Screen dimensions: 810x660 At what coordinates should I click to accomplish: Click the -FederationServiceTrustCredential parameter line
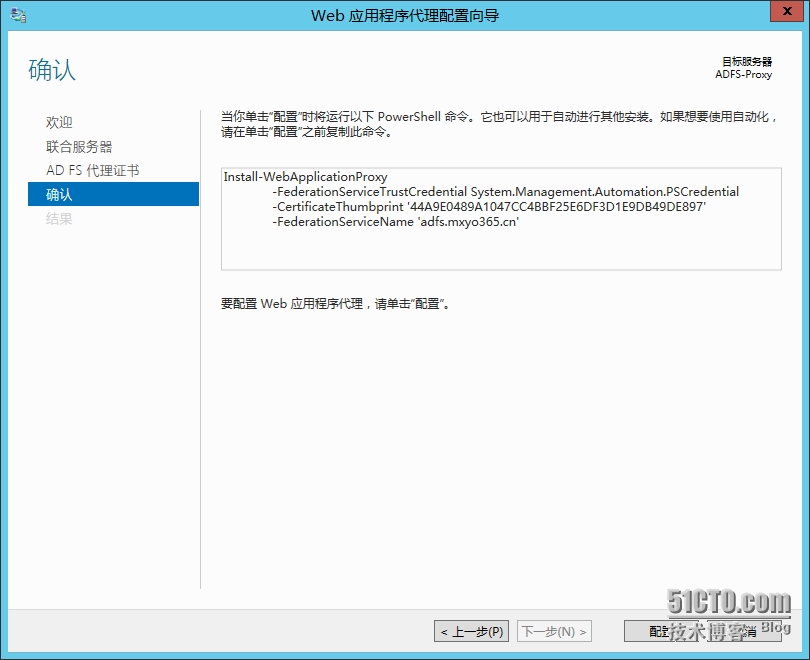pyautogui.click(x=505, y=192)
